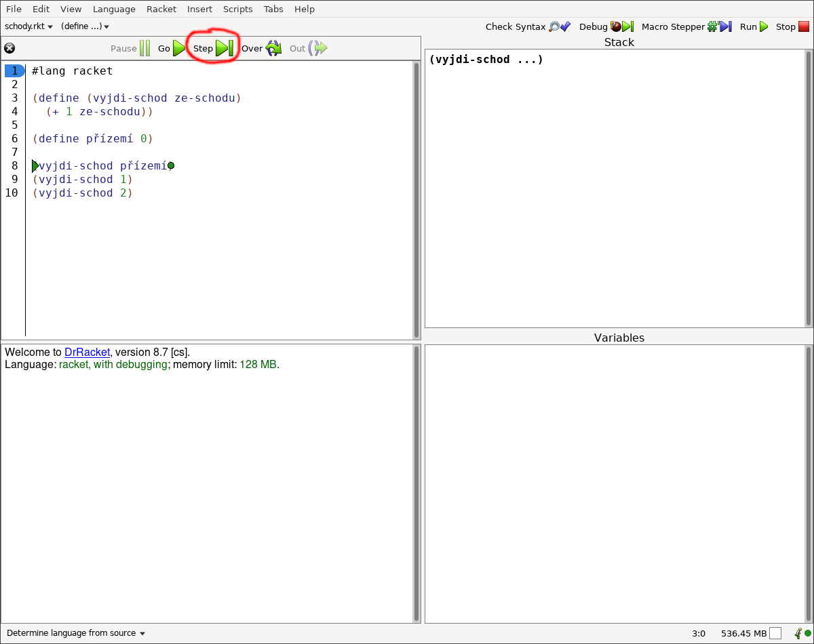Stop program execution
Image resolution: width=814 pixels, height=644 pixels.
pyautogui.click(x=793, y=27)
